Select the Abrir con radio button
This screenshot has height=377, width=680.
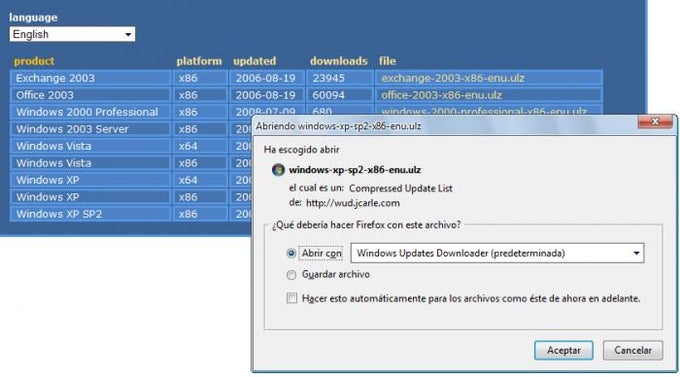(291, 253)
